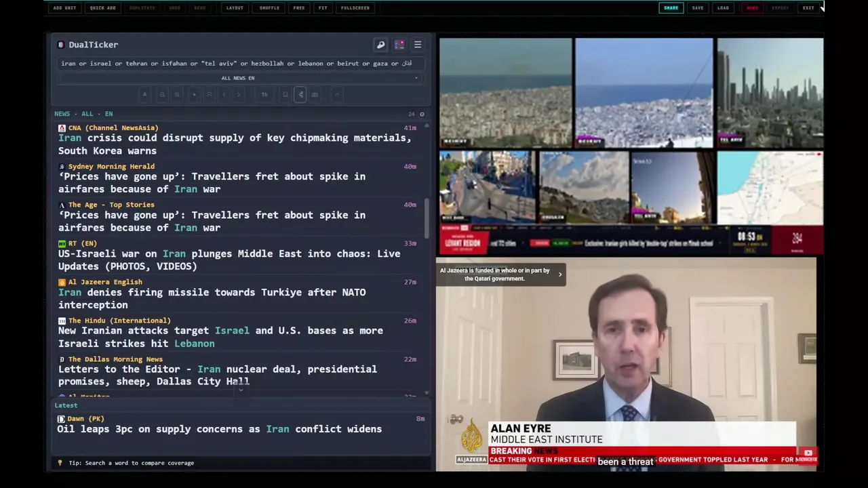The width and height of the screenshot is (868, 488).
Task: Open Sydney Morning Herald airfares headline
Action: coord(212,183)
